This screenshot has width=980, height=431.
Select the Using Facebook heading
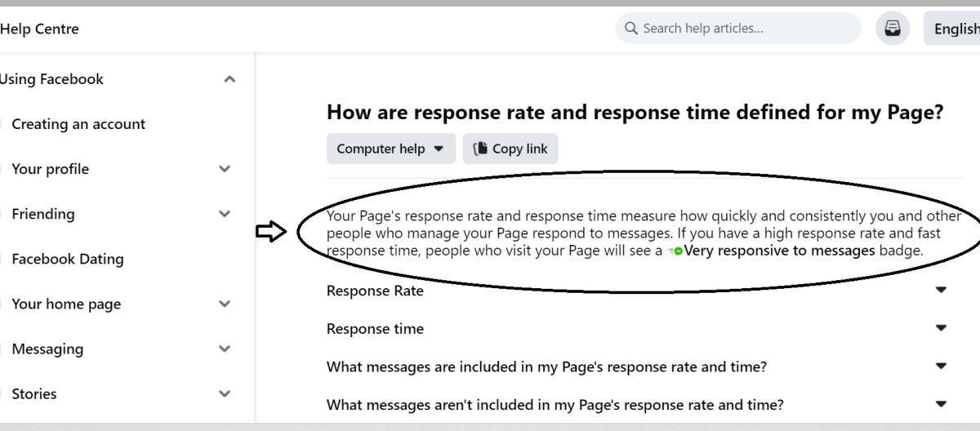[51, 79]
